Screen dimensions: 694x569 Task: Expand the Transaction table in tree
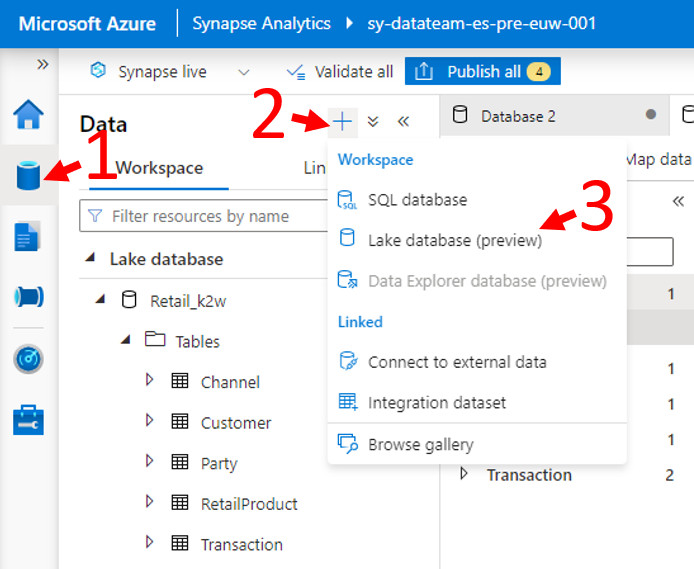tap(150, 542)
